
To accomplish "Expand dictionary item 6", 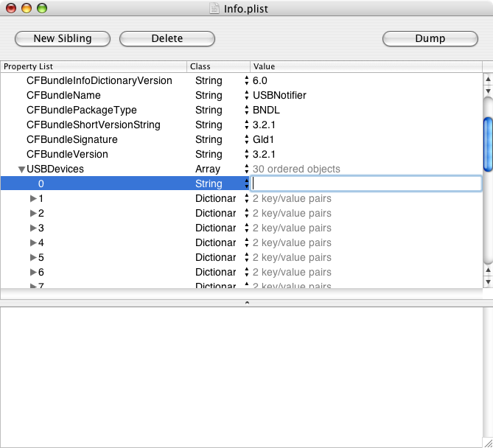I will pos(33,272).
